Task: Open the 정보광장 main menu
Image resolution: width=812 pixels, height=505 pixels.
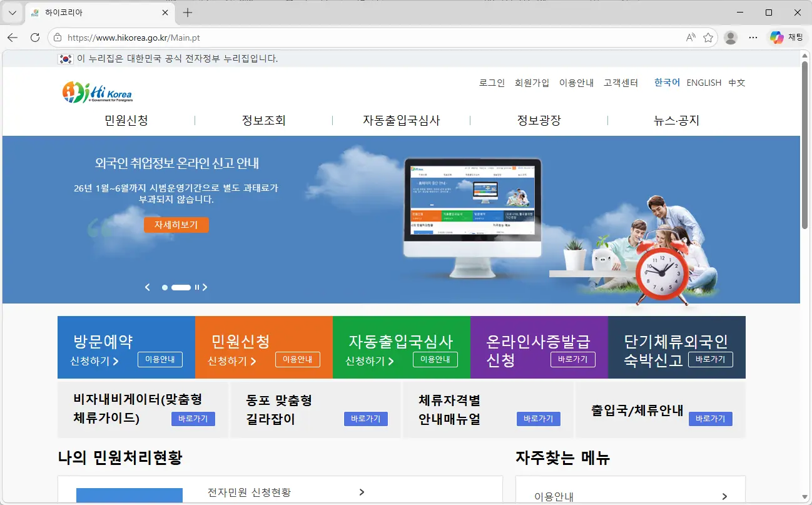Action: pyautogui.click(x=539, y=120)
